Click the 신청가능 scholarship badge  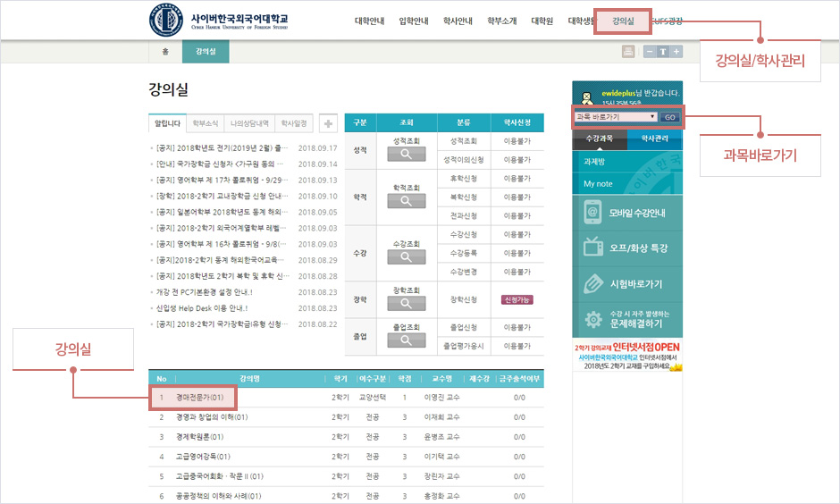click(x=517, y=299)
